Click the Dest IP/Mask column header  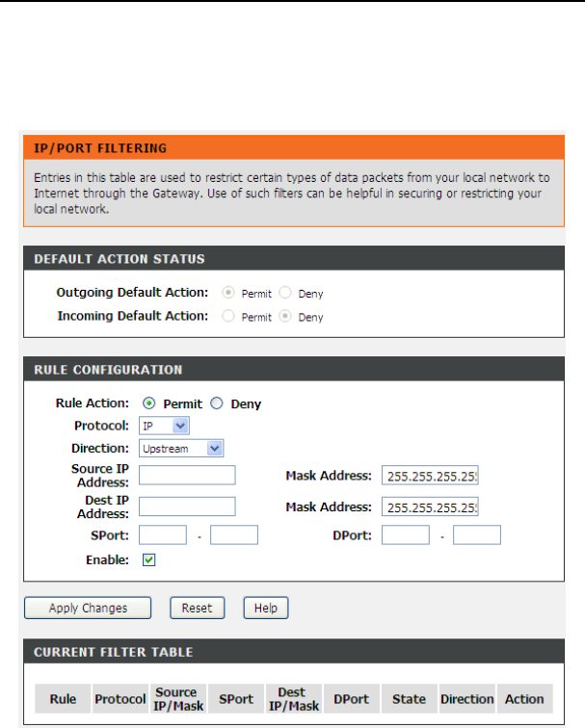tap(294, 698)
